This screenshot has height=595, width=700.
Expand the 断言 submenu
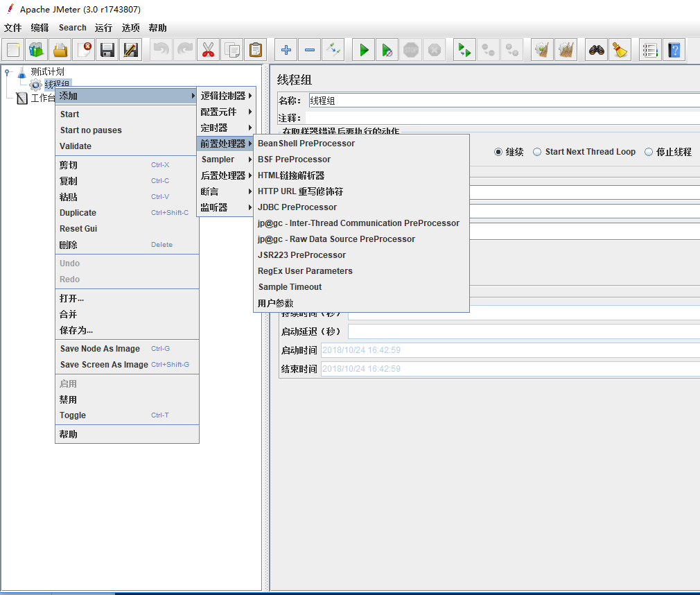coord(226,191)
